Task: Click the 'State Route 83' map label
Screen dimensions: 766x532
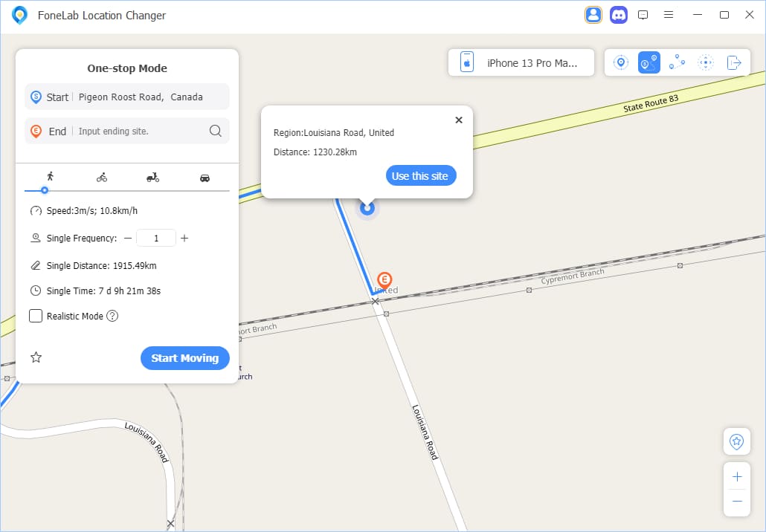Action: [x=651, y=103]
